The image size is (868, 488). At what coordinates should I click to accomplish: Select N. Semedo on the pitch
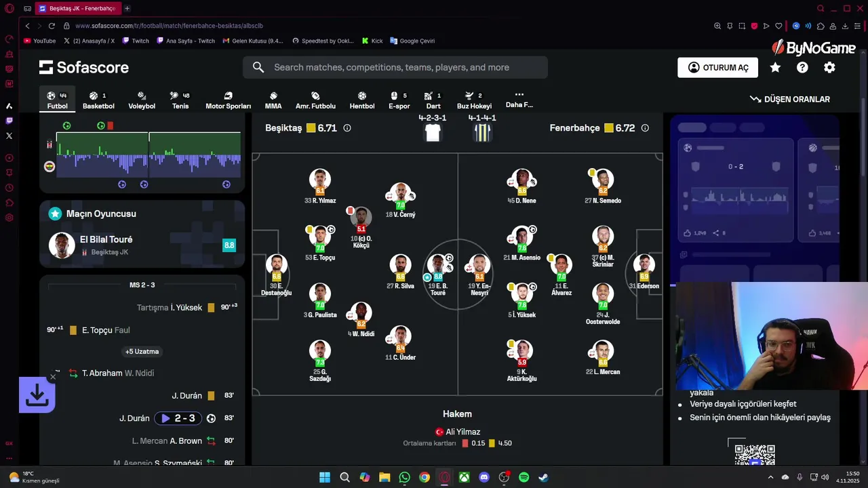[602, 186]
